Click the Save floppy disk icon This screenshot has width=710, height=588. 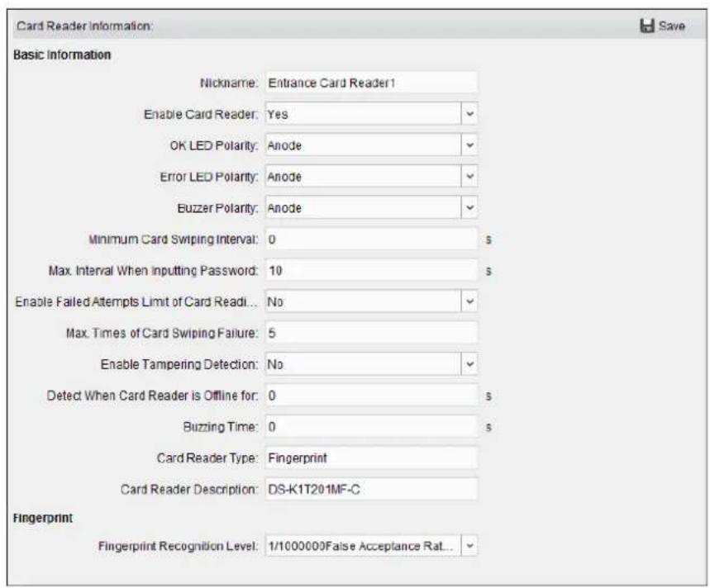tap(647, 26)
